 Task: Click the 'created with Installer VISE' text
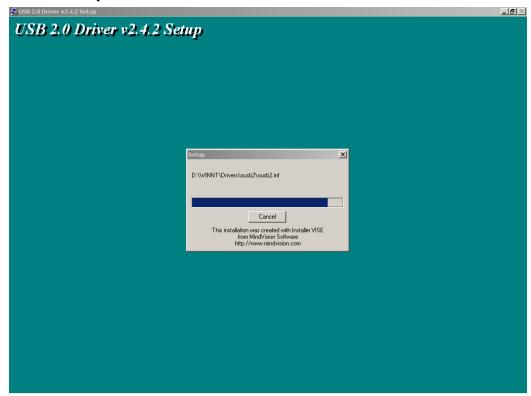[x=292, y=230]
